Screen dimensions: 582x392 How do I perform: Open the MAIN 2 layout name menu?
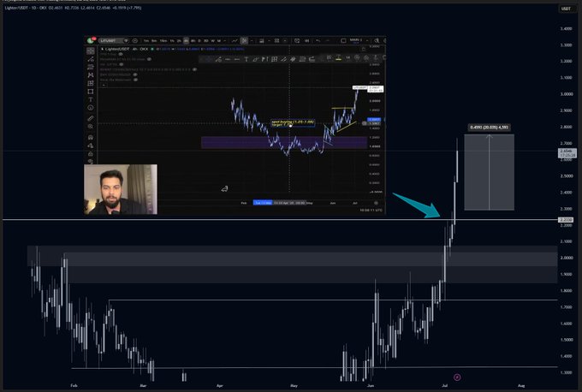[x=355, y=40]
